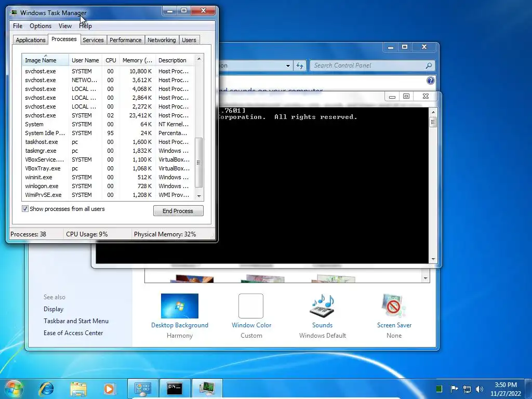This screenshot has width=532, height=399.
Task: Click the Window Color swatch
Action: (x=251, y=305)
